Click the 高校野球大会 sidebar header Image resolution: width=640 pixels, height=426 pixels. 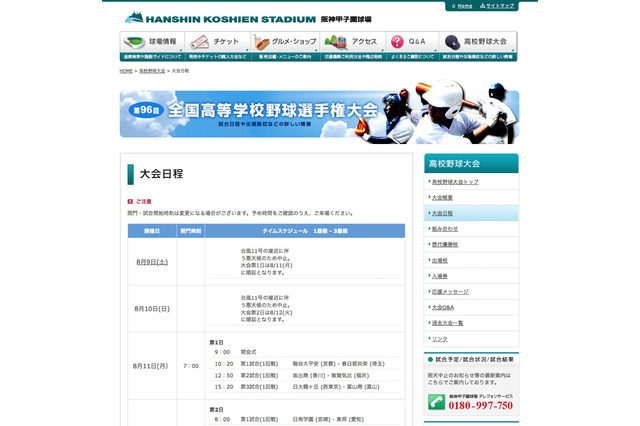tap(471, 164)
